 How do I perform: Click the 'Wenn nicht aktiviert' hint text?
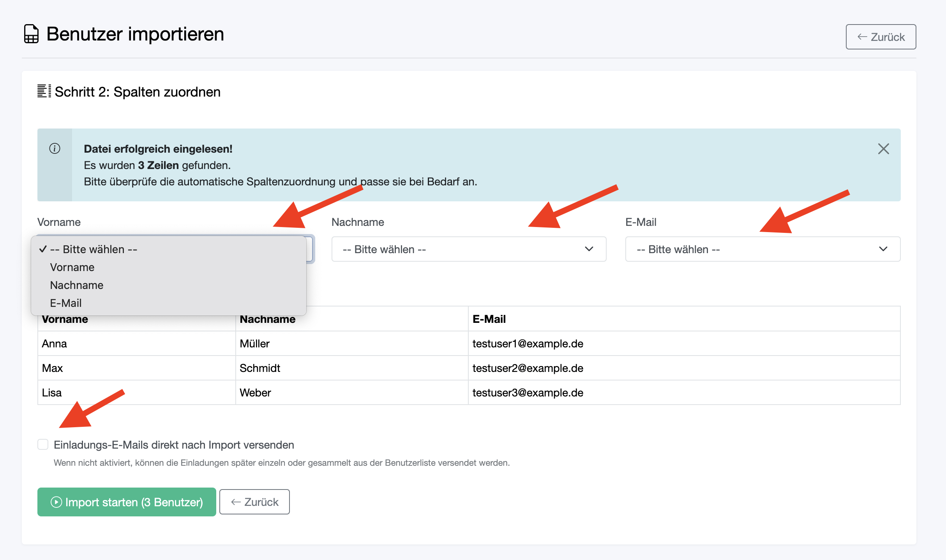point(282,463)
